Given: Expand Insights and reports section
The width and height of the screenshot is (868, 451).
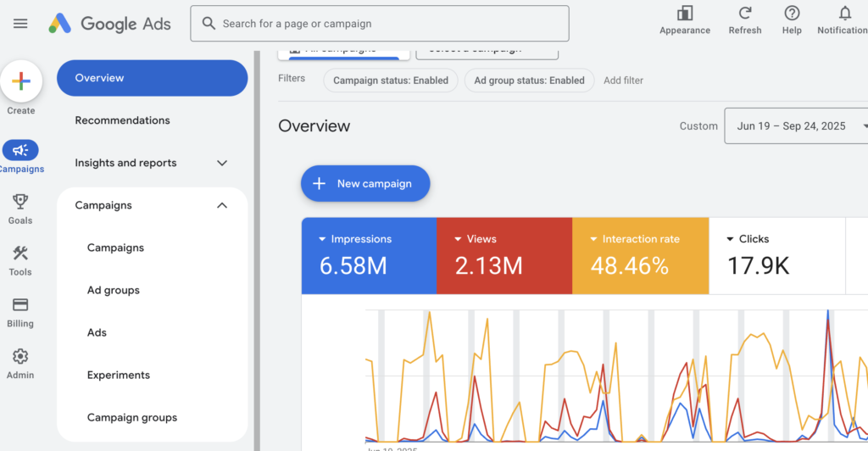Looking at the screenshot, I should [x=222, y=163].
